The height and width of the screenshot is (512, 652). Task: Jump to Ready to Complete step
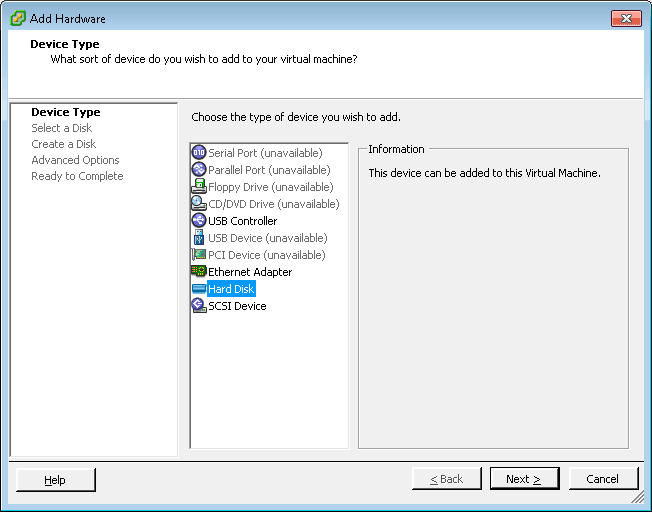[77, 176]
